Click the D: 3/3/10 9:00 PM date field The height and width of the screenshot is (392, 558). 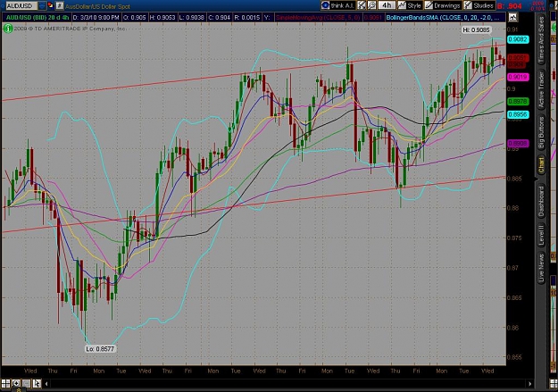(x=96, y=17)
